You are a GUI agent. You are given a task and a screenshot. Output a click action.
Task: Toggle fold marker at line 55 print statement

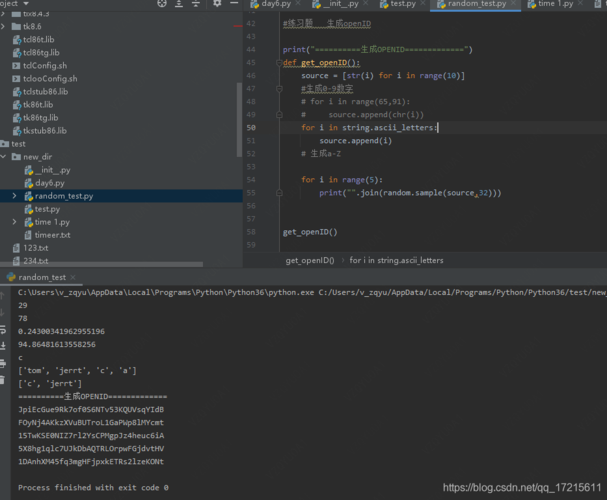(x=279, y=193)
